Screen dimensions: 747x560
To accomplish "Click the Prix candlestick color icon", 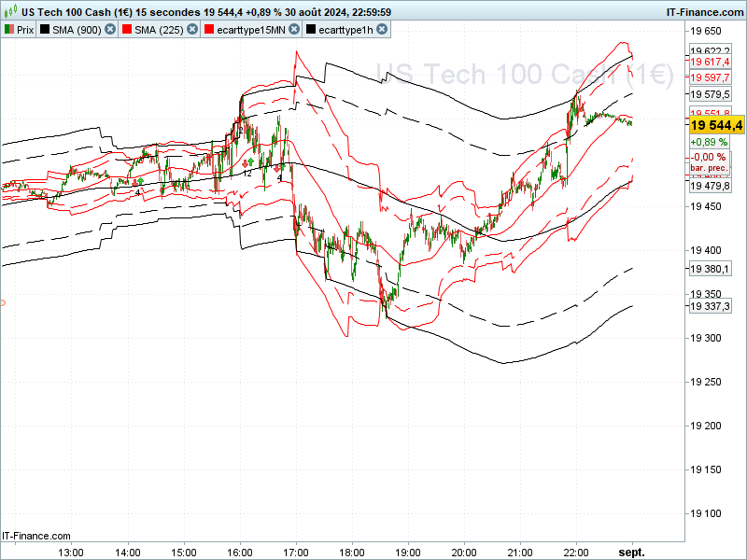I will point(9,30).
